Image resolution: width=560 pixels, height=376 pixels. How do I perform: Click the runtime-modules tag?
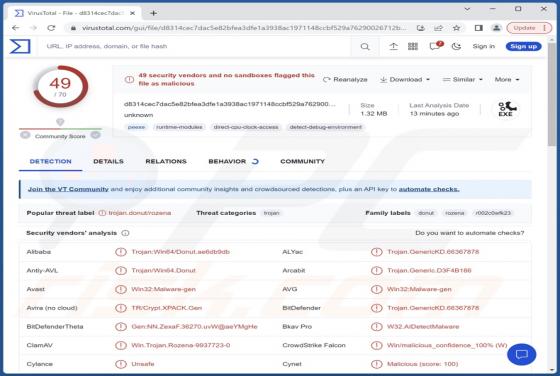[x=179, y=127]
